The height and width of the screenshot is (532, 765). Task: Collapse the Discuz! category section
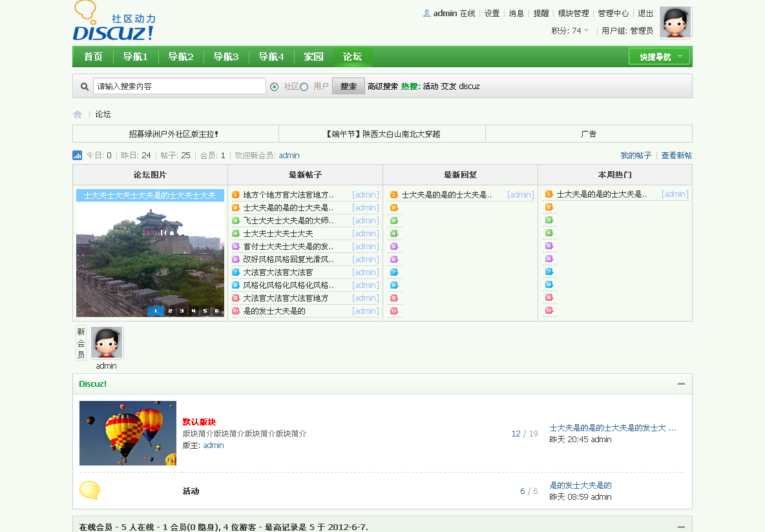(681, 384)
